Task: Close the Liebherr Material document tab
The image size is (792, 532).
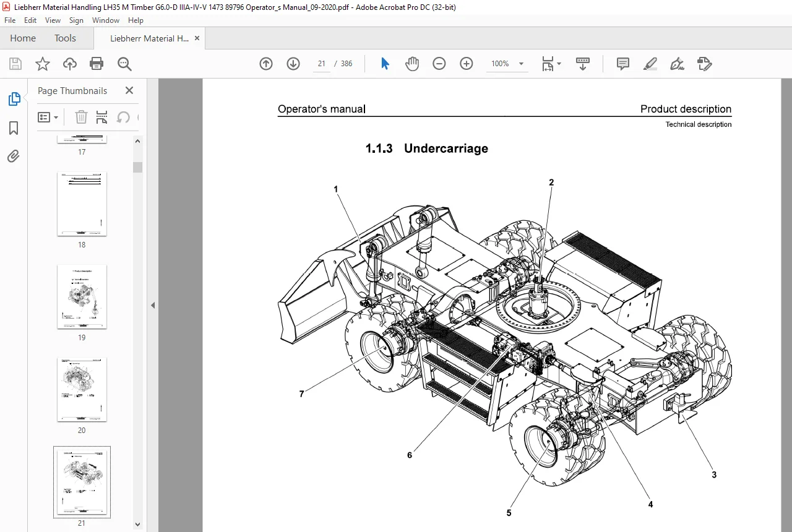Action: (x=197, y=38)
